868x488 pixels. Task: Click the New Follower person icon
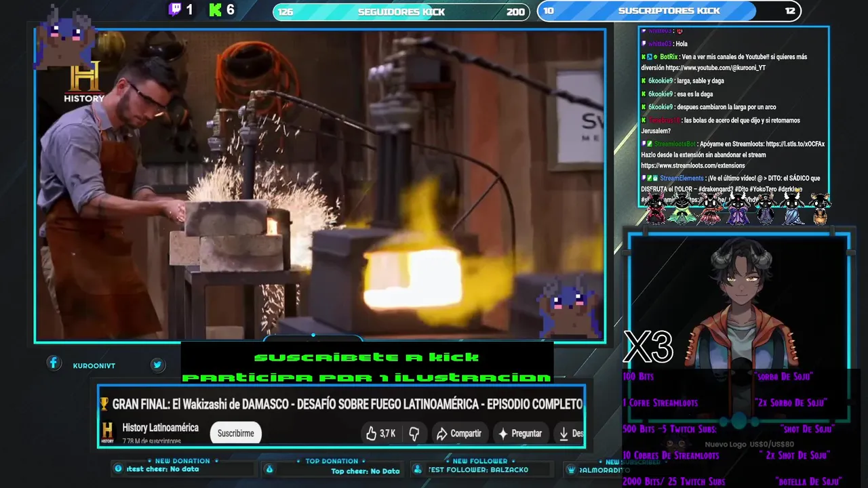(418, 469)
